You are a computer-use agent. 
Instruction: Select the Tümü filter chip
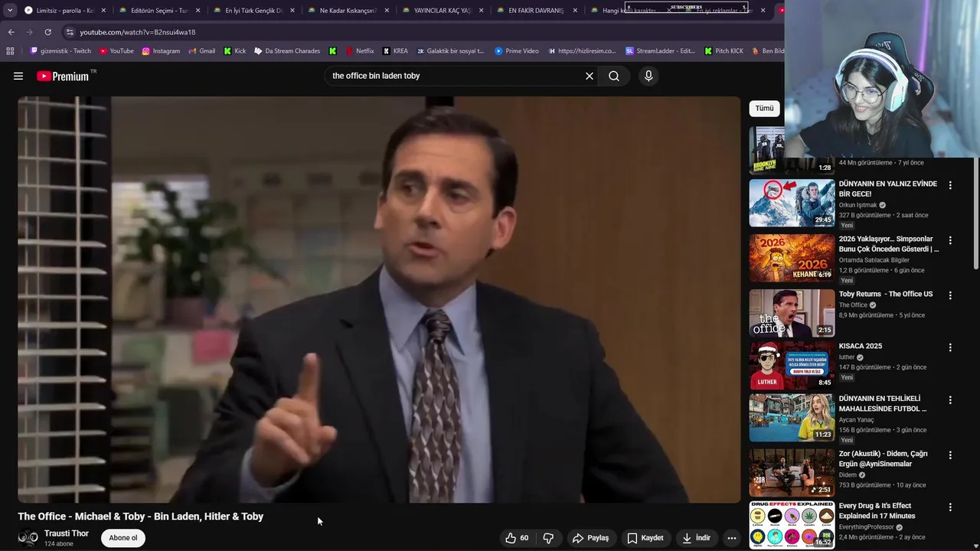click(x=764, y=108)
